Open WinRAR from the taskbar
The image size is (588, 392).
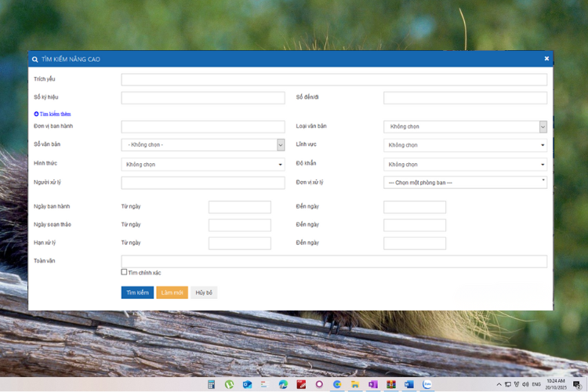tap(391, 384)
